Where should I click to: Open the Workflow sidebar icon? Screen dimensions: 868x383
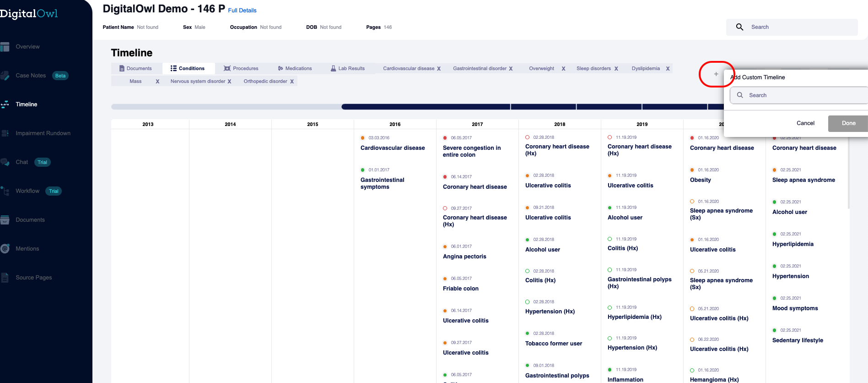tap(5, 191)
